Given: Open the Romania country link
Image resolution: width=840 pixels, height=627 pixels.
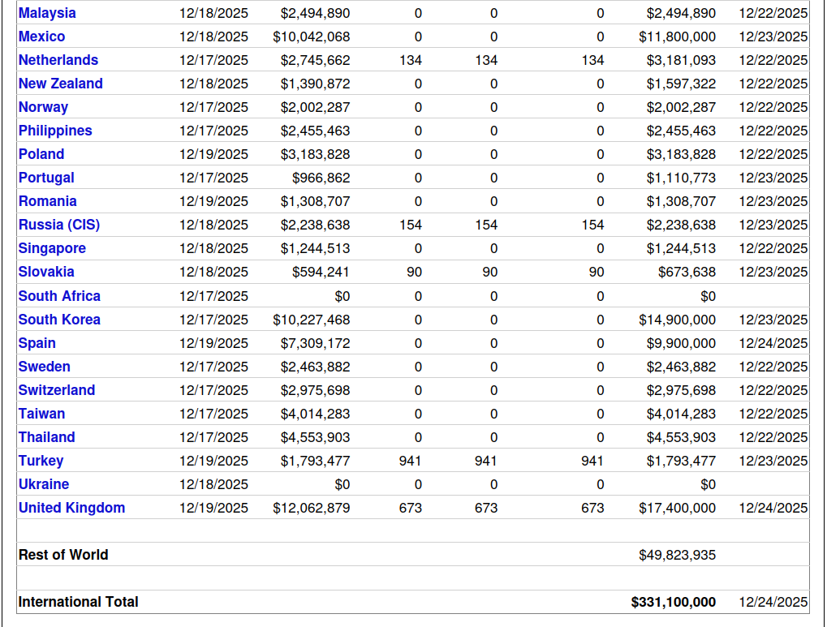Looking at the screenshot, I should coord(48,201).
